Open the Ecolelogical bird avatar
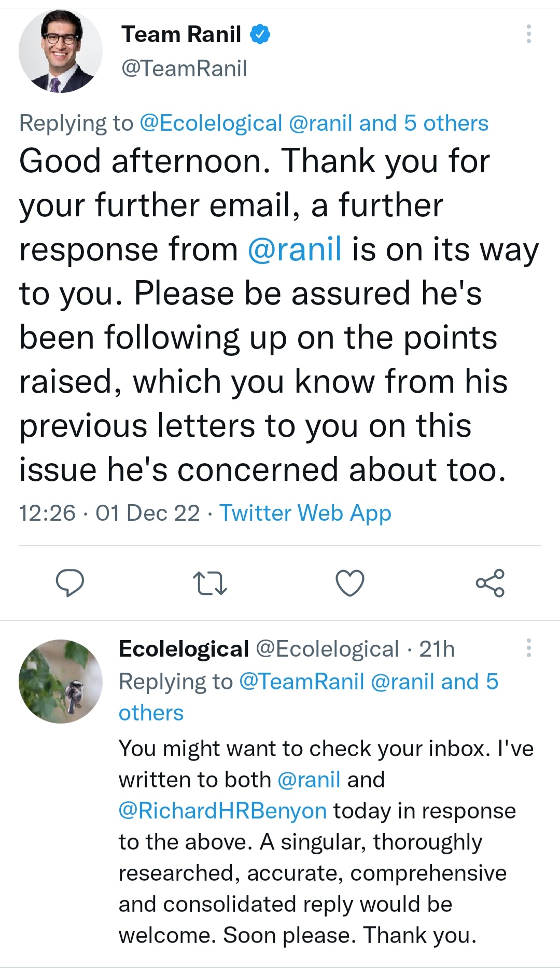Viewport: 560px width, 971px height. coord(61,681)
